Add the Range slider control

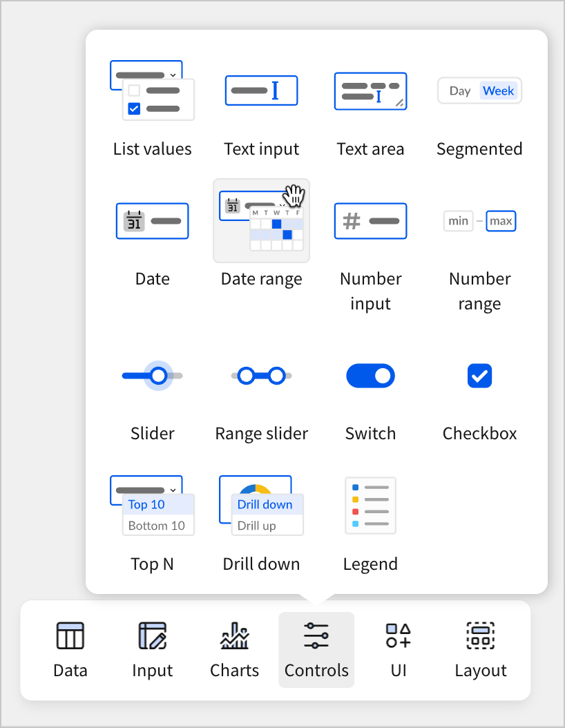click(x=261, y=376)
